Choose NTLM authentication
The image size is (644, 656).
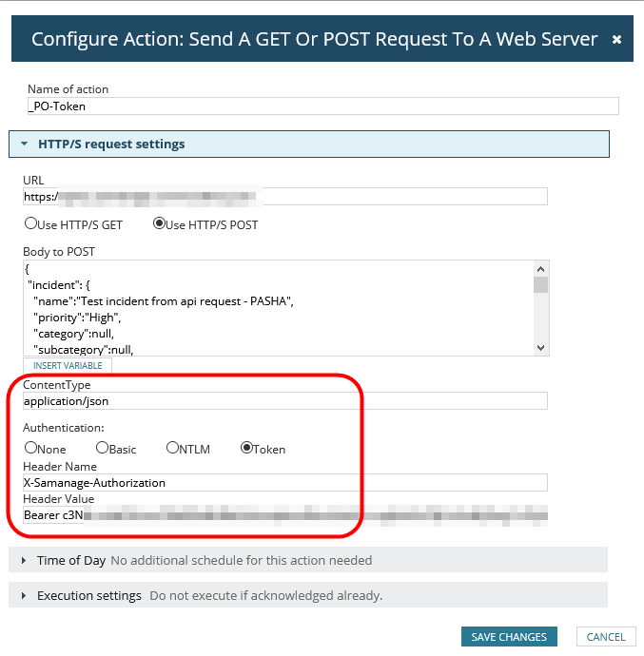(172, 448)
